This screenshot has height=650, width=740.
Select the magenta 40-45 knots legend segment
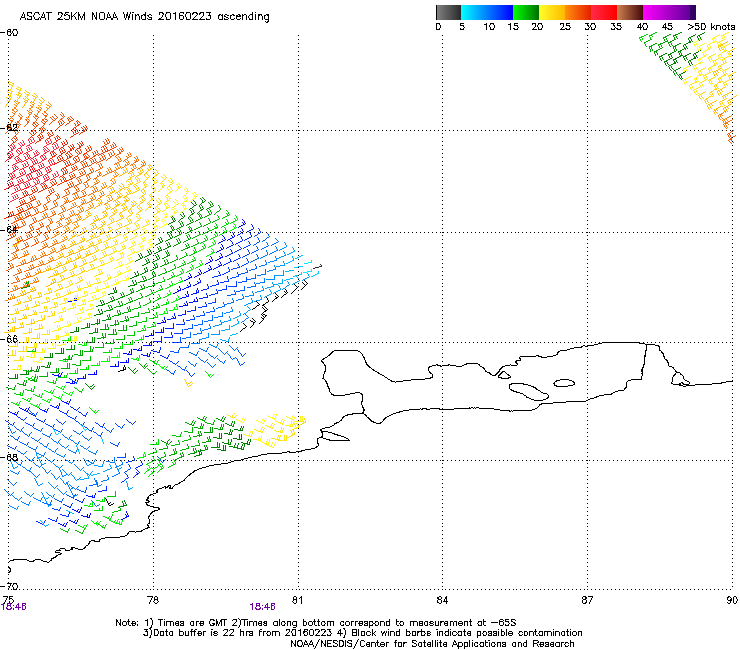point(656,12)
